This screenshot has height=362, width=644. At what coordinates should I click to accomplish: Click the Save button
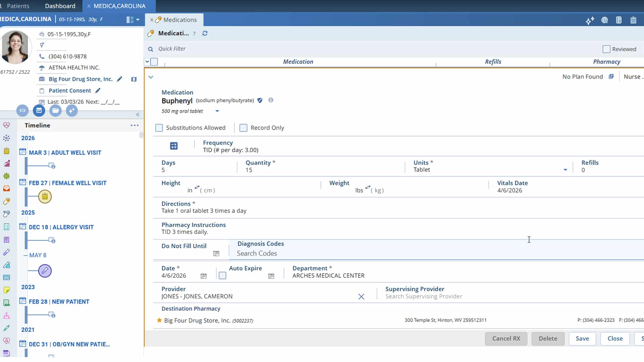582,339
